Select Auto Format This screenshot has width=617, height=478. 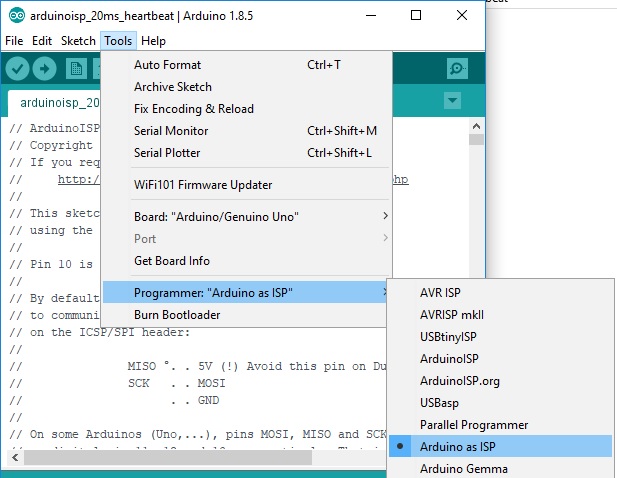247,65
